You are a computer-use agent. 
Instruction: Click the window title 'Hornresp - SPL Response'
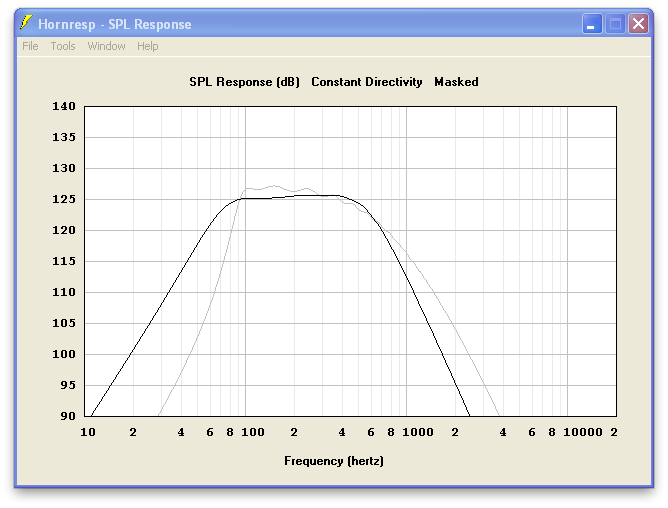click(115, 24)
